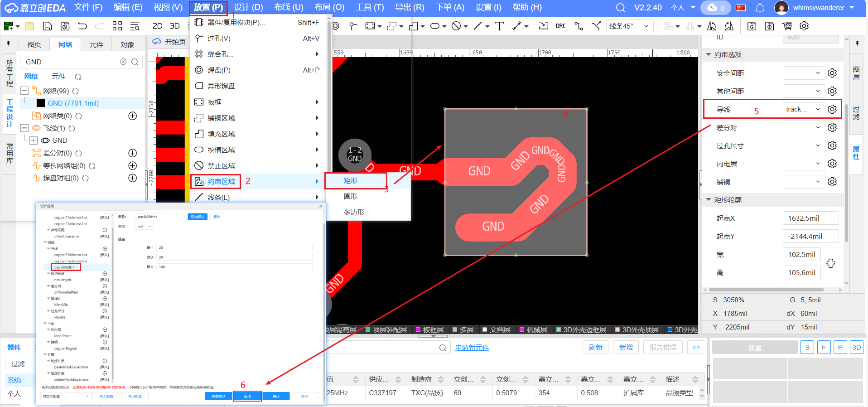This screenshot has width=868, height=407.
Task: Open 导线 rule settings gear
Action: point(832,109)
